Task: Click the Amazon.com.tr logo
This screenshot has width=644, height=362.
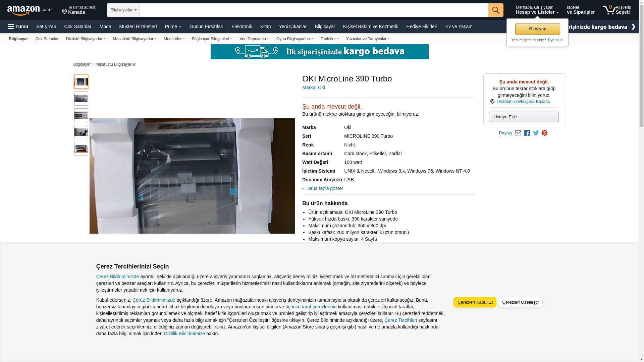Action: pos(30,10)
